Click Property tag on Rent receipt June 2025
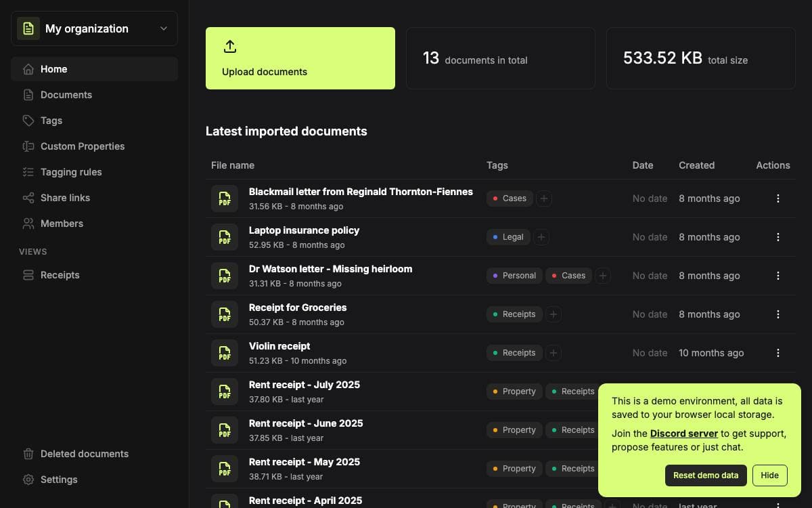This screenshot has width=812, height=508. coord(514,430)
